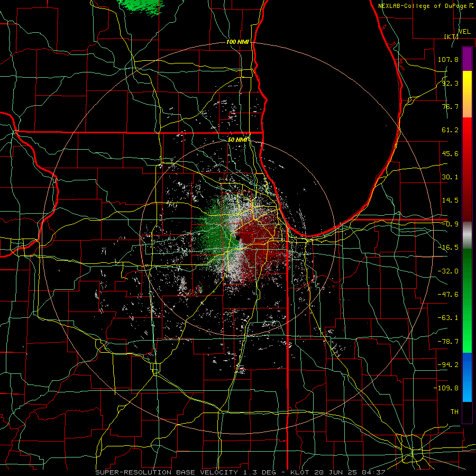Click the -0.9 scale value

(450, 224)
